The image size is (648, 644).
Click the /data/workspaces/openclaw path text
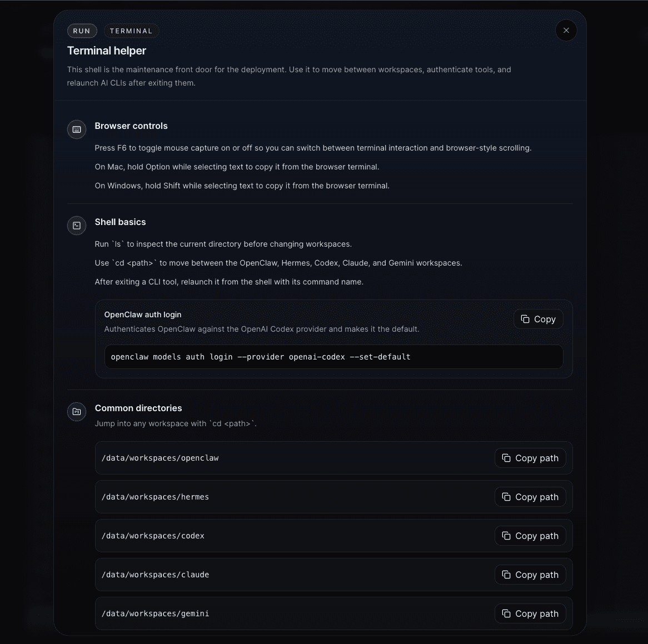(x=160, y=458)
